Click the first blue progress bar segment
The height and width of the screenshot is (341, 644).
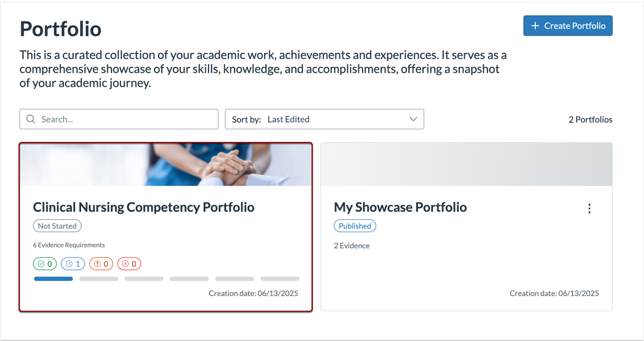53,278
